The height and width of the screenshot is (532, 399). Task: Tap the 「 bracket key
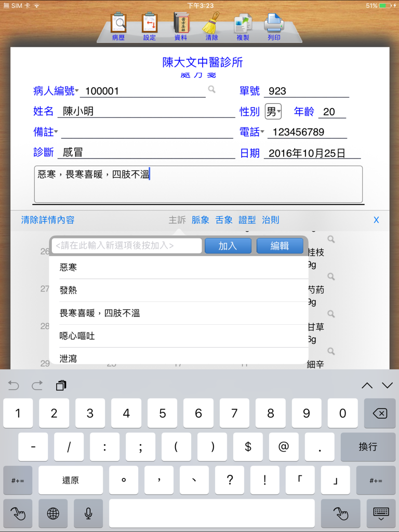[x=300, y=480]
